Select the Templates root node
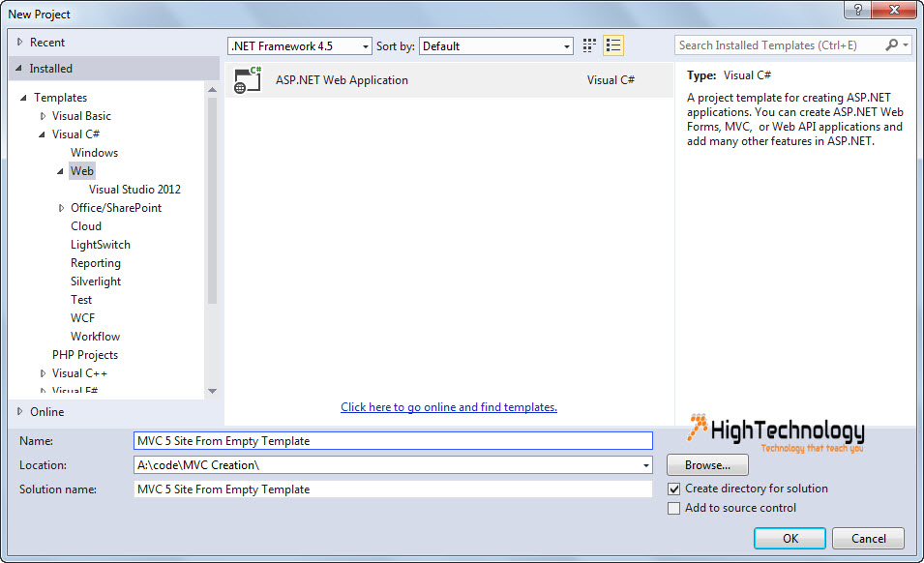Image resolution: width=924 pixels, height=563 pixels. coord(60,98)
